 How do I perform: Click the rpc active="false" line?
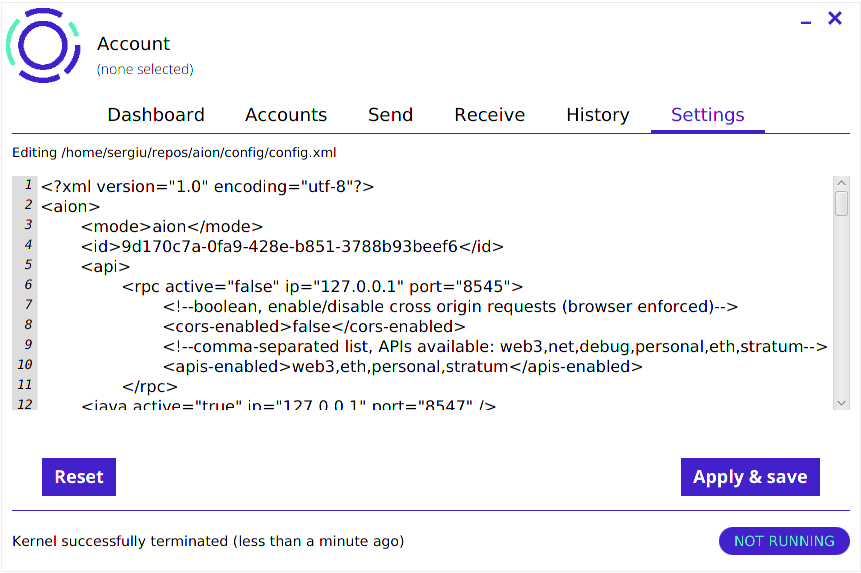[x=322, y=286]
